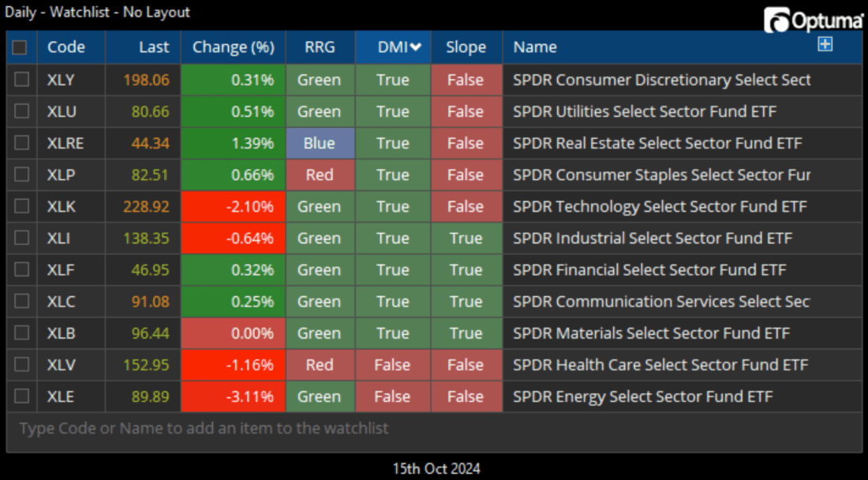The height and width of the screenshot is (480, 868).
Task: Click SPDR Industrial Select Sector Fund ETF
Action: coord(653,238)
